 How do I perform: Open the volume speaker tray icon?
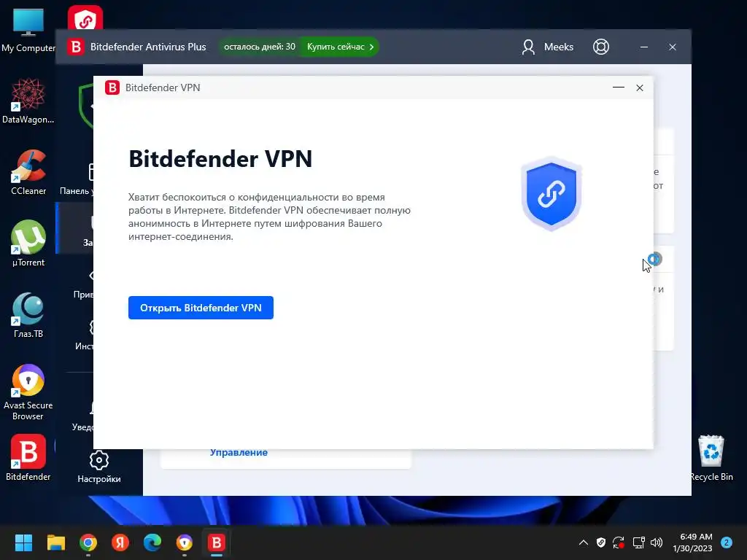pyautogui.click(x=657, y=542)
